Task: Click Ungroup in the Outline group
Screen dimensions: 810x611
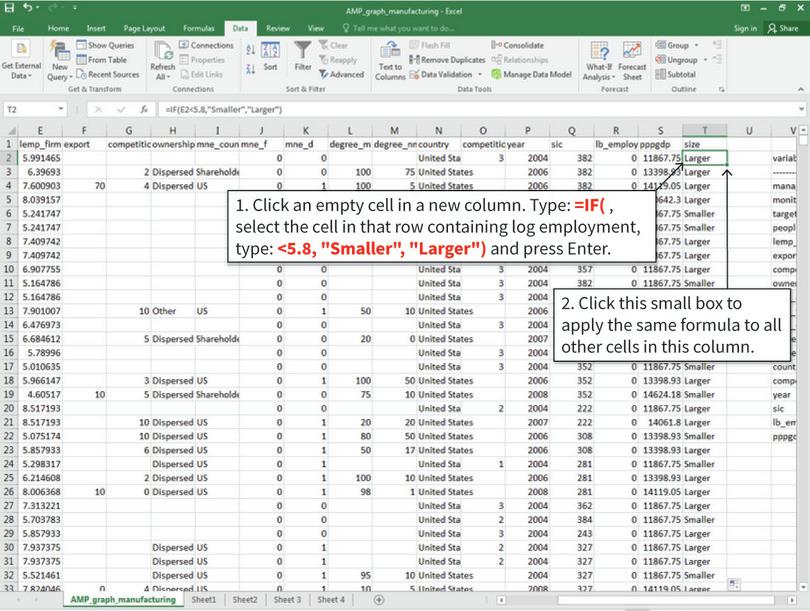Action: pyautogui.click(x=679, y=58)
